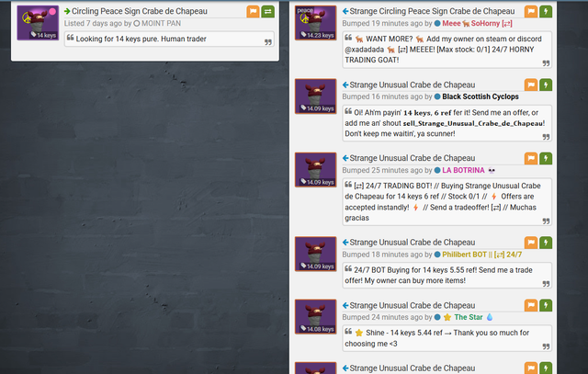This screenshot has width=588, height=374.
Task: Open The Star user profile
Action: point(469,317)
